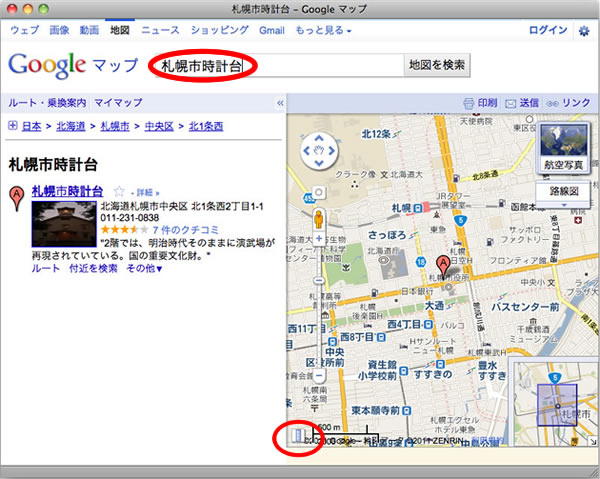Click 付近を検索 nearby search
This screenshot has height=479, width=600.
coord(93,269)
